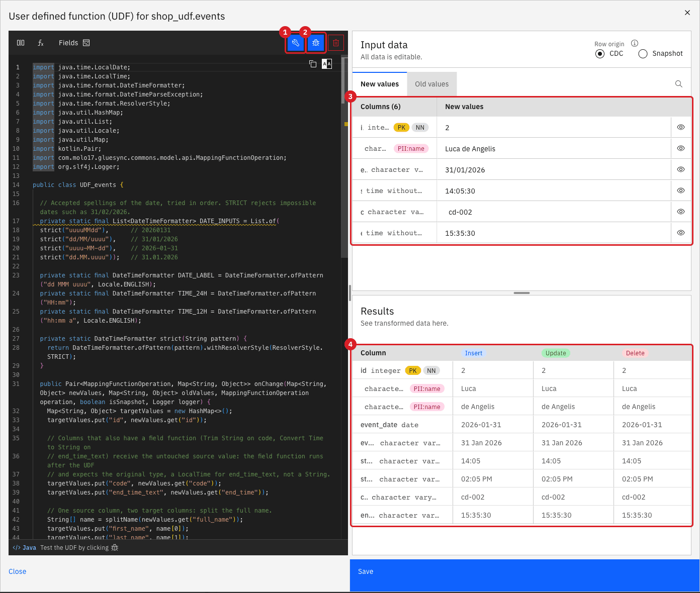Close the UDF dialog with X
The width and height of the screenshot is (700, 593).
[x=687, y=13]
